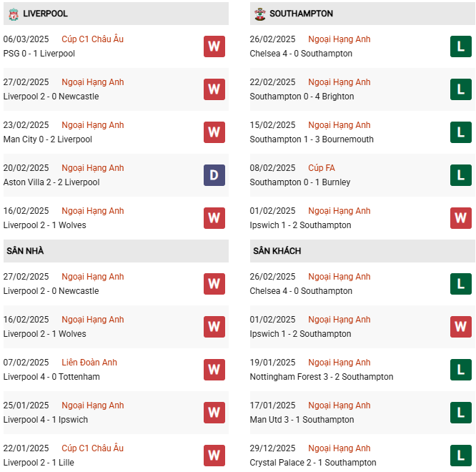Click the Southampton club crest icon
The height and width of the screenshot is (472, 476).
click(x=260, y=14)
